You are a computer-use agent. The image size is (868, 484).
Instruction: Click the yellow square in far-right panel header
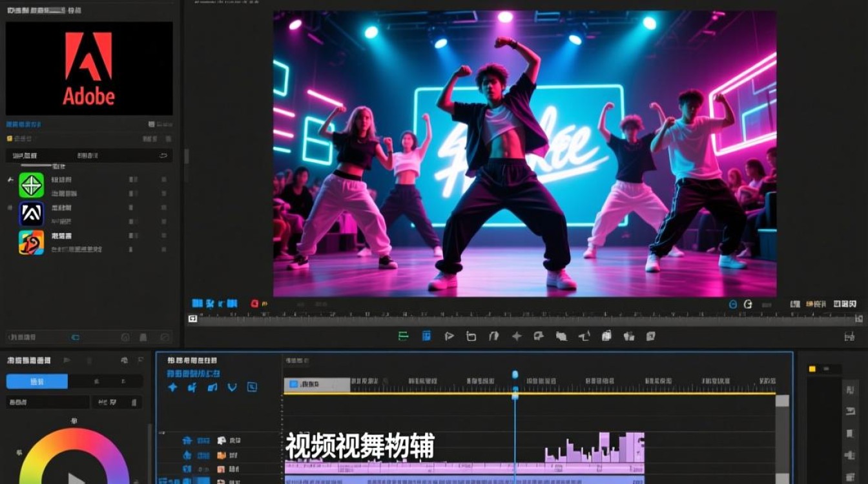[x=812, y=369]
